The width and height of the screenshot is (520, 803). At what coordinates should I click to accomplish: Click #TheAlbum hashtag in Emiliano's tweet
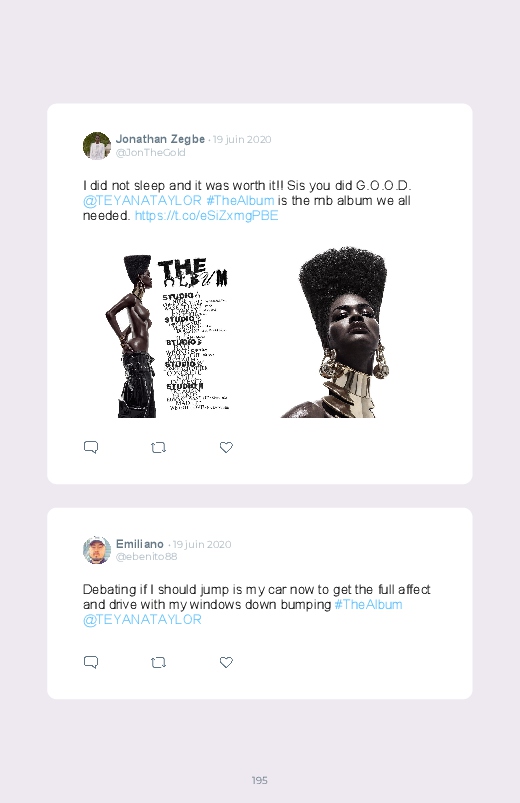click(368, 605)
